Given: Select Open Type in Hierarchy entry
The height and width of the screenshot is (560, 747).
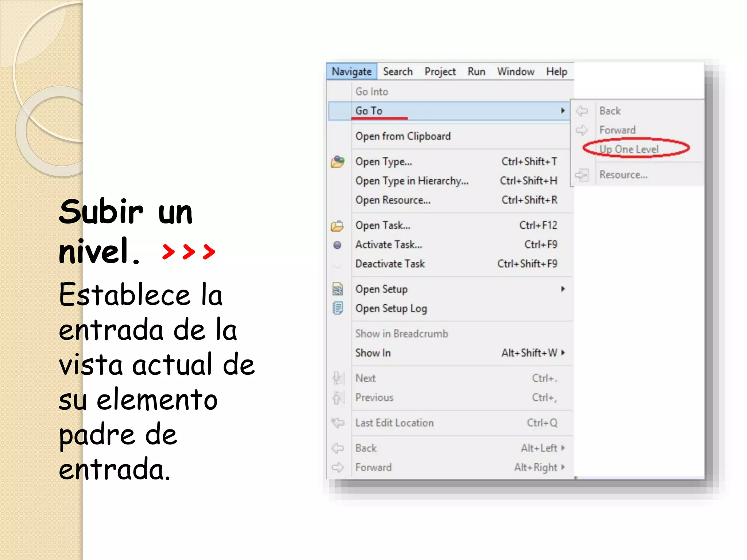Looking at the screenshot, I should tap(412, 181).
